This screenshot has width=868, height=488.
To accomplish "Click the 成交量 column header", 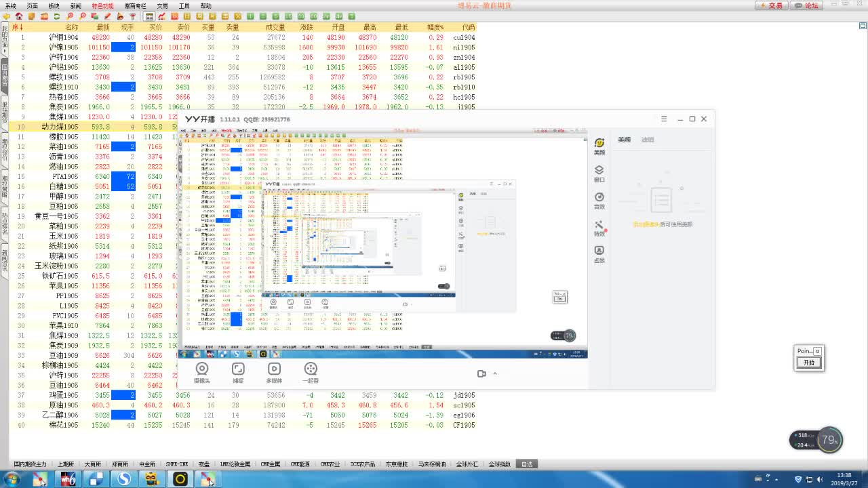I will click(x=275, y=27).
